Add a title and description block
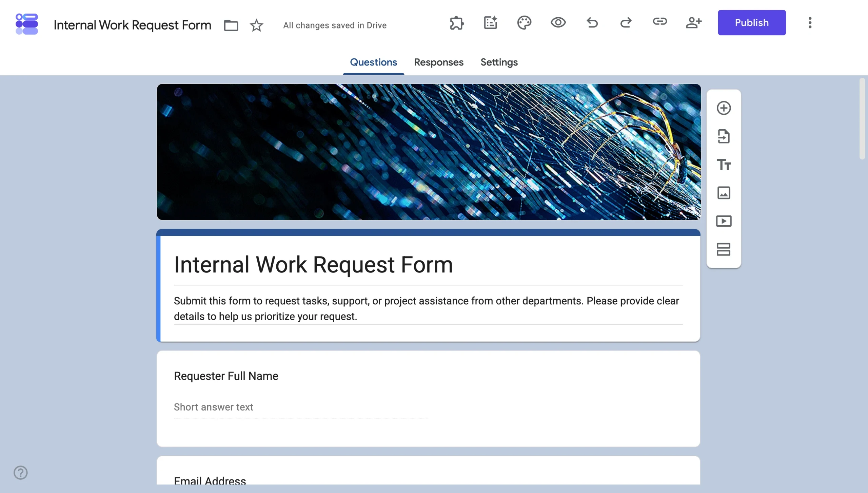Image resolution: width=868 pixels, height=493 pixels. tap(724, 165)
